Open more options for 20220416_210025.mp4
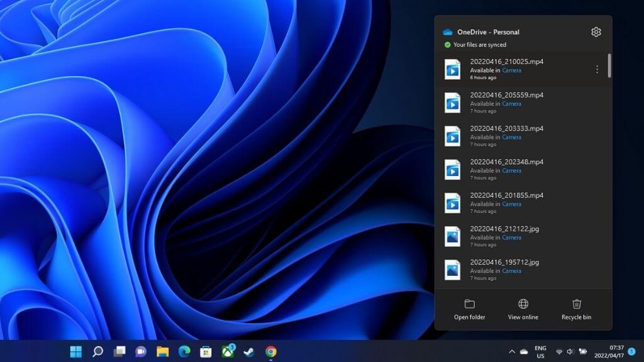This screenshot has height=362, width=644. 597,69
